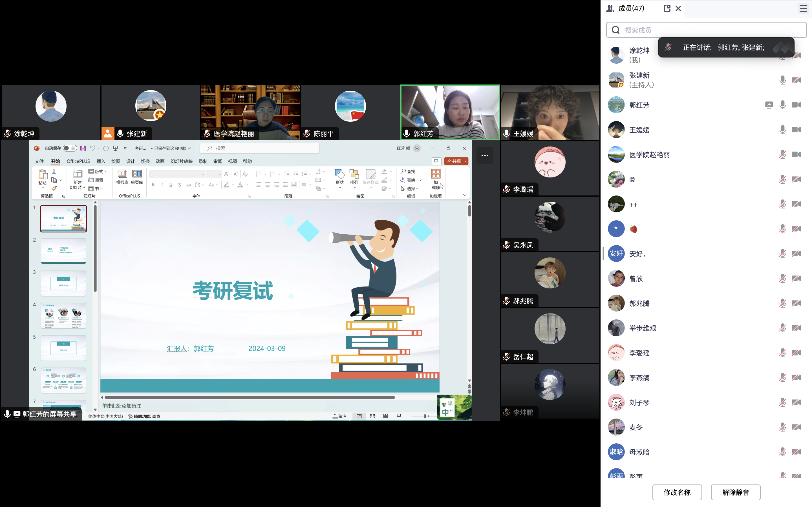812x507 pixels.
Task: Open the 版式 layout dropdown
Action: tap(98, 171)
